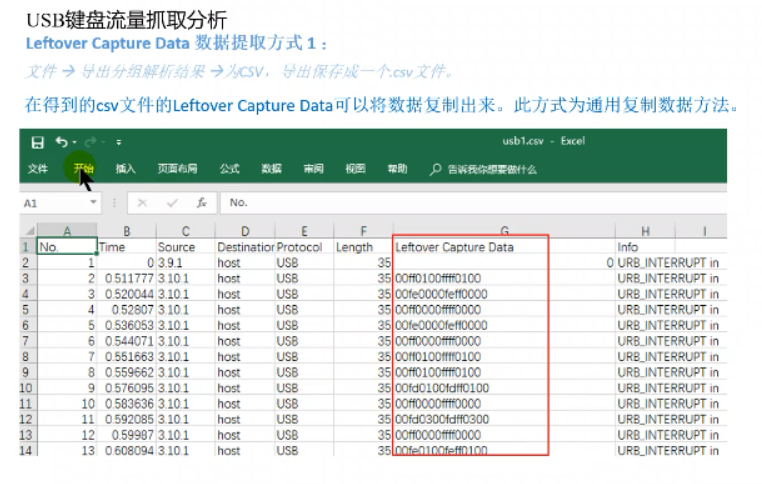Click the Time cell 0.576095
The height and width of the screenshot is (484, 762).
pos(126,388)
